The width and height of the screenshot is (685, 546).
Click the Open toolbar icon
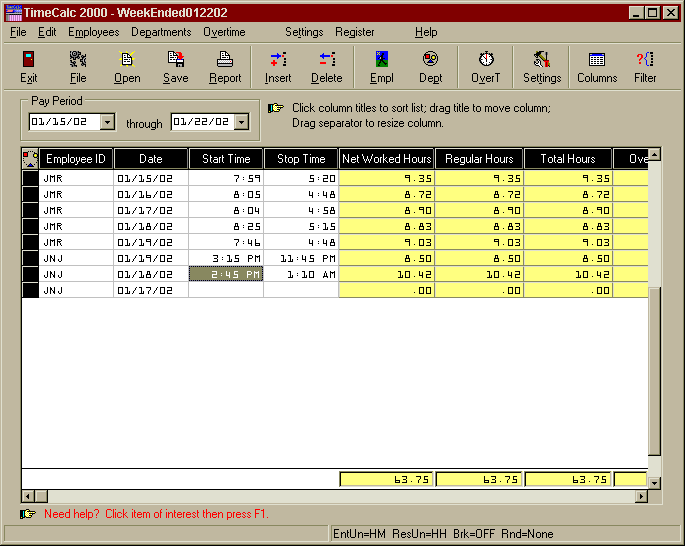point(127,59)
